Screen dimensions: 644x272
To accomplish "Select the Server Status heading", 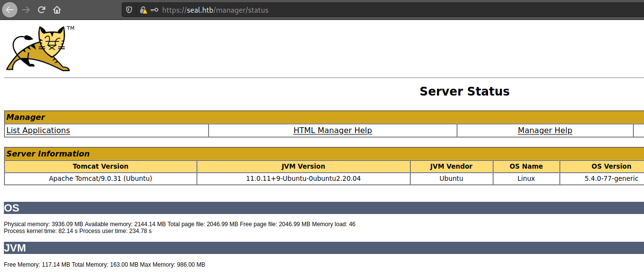I will 464,91.
